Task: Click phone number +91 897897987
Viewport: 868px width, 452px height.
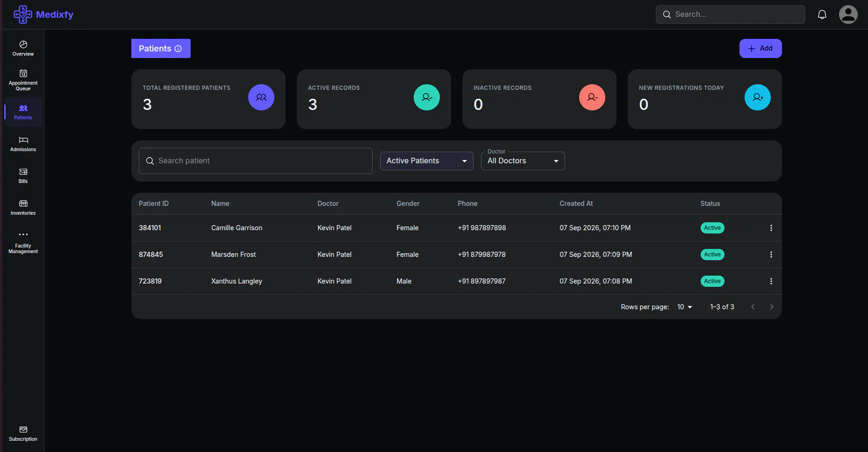Action: click(482, 281)
